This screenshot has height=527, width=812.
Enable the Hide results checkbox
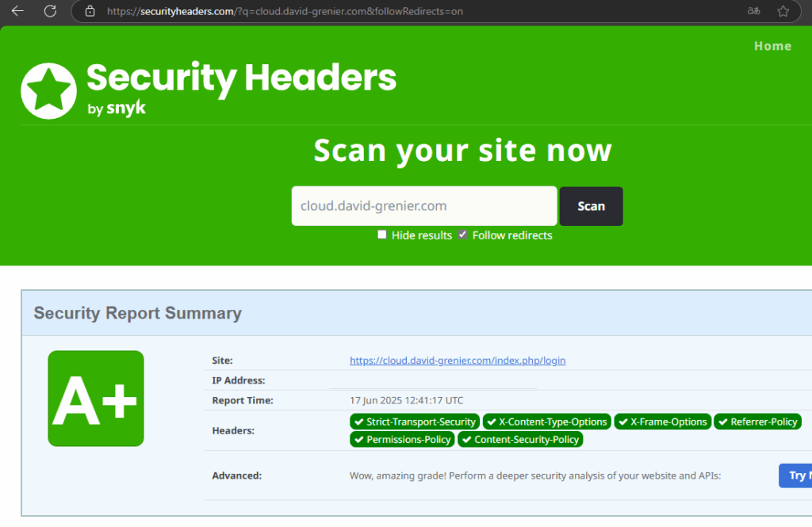[x=382, y=235]
